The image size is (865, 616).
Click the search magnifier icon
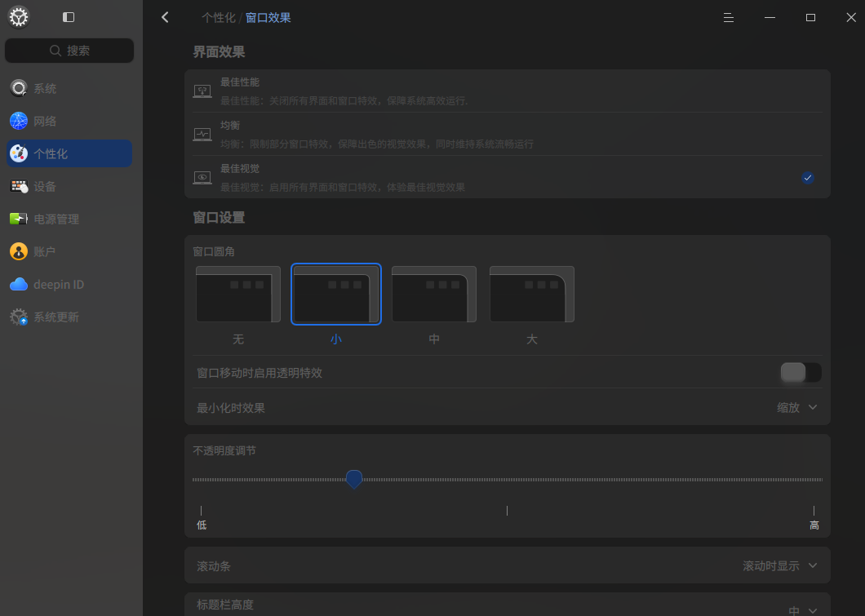(55, 51)
